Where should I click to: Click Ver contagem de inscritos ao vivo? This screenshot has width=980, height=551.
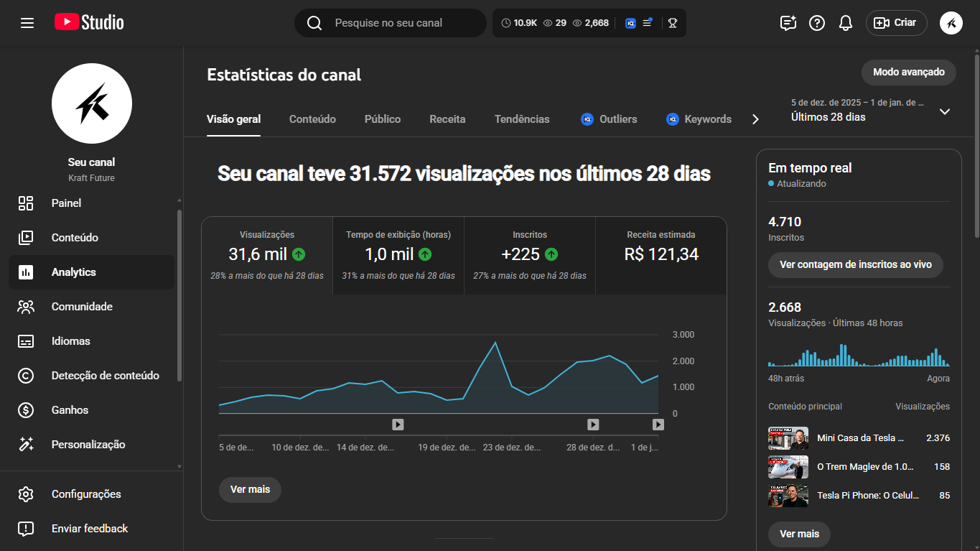click(x=855, y=265)
